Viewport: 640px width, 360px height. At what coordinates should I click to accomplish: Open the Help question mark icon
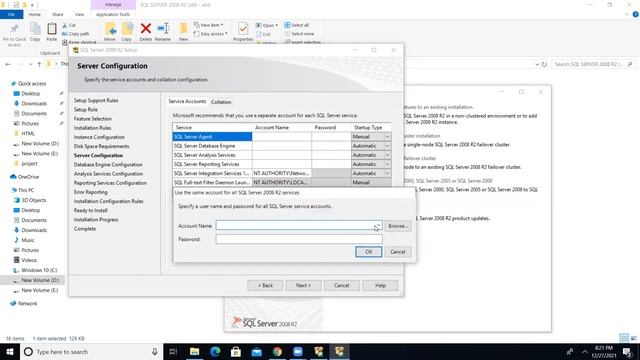pyautogui.click(x=636, y=14)
